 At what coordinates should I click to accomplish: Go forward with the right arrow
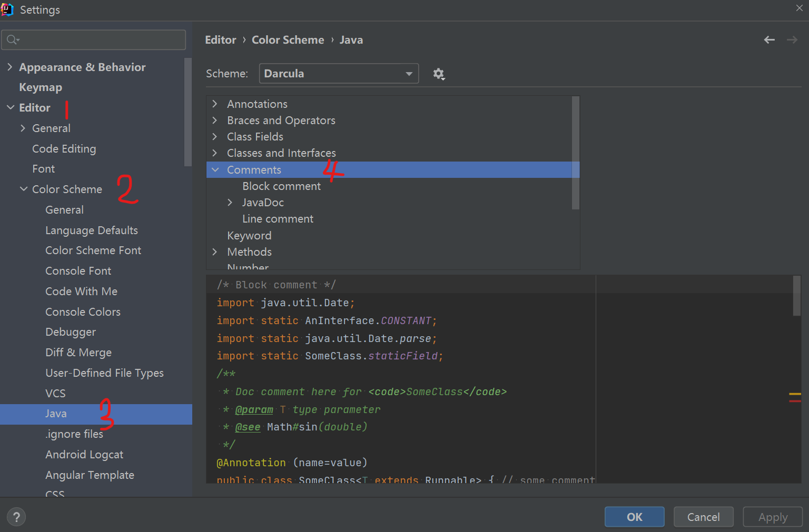pyautogui.click(x=792, y=40)
